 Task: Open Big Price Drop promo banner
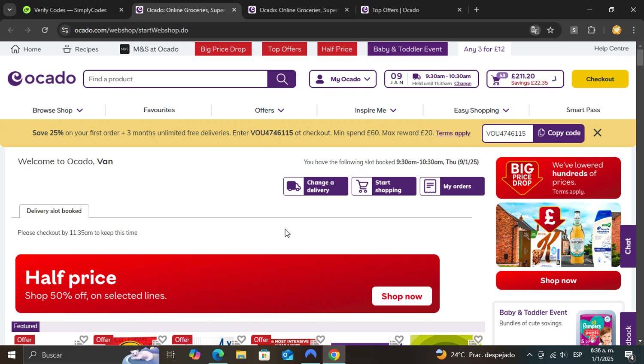pos(558,178)
